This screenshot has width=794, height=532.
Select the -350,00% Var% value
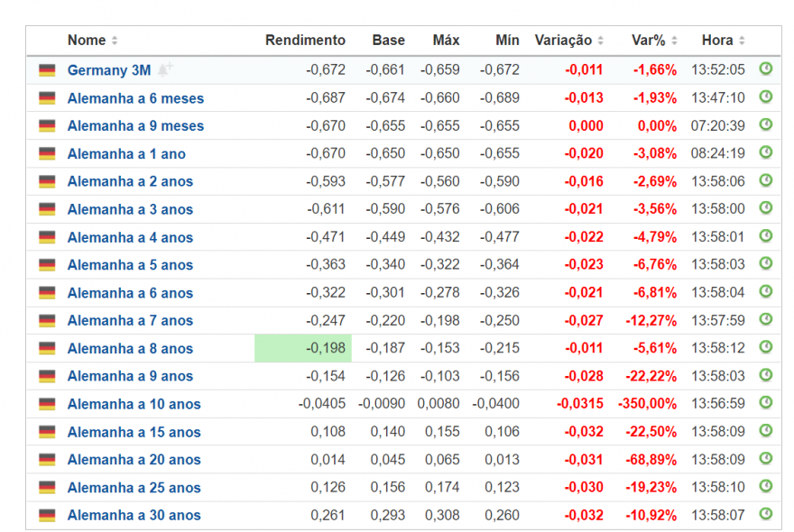(x=647, y=404)
